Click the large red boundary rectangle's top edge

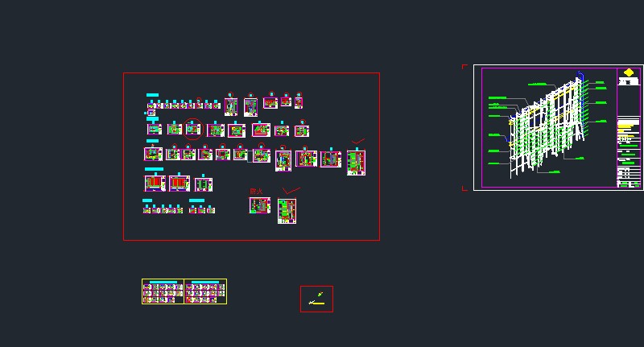(x=251, y=73)
